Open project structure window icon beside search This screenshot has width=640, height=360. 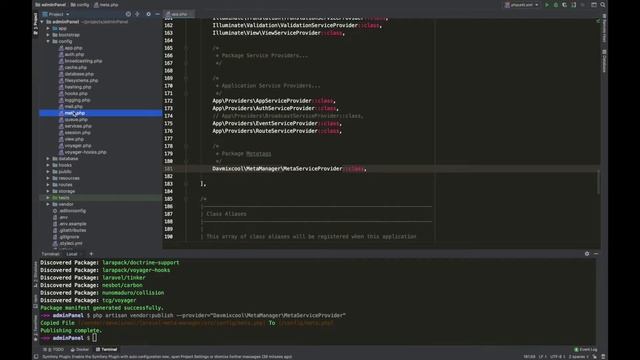pyautogui.click(x=594, y=5)
